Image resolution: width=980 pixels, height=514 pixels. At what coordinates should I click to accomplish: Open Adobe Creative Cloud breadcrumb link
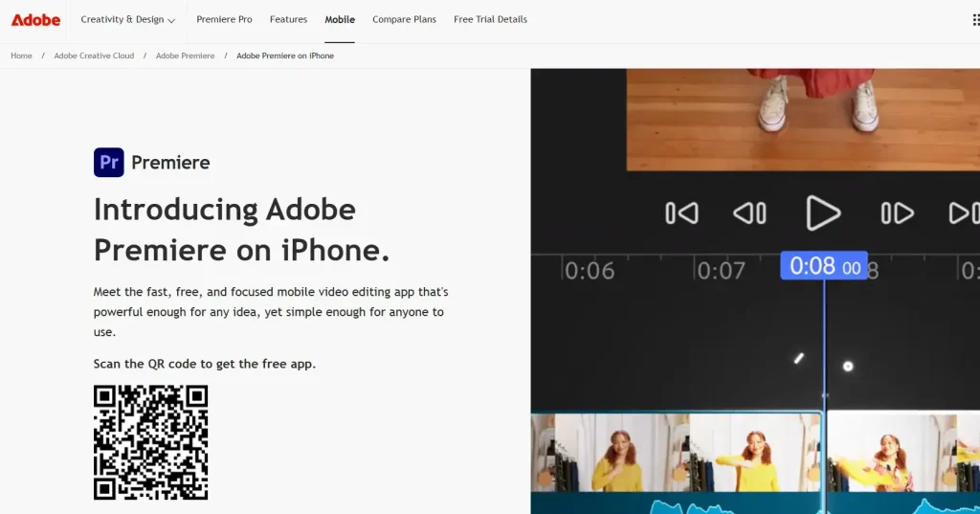tap(94, 56)
